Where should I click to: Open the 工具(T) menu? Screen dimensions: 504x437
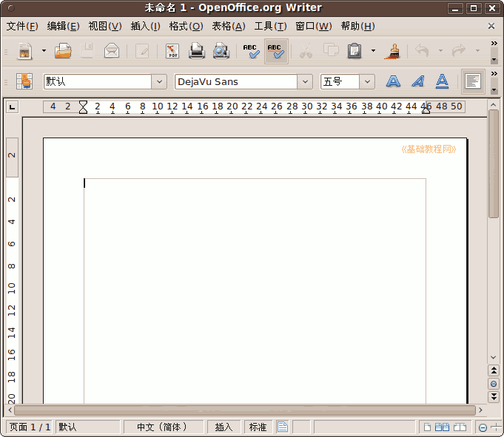coord(270,27)
